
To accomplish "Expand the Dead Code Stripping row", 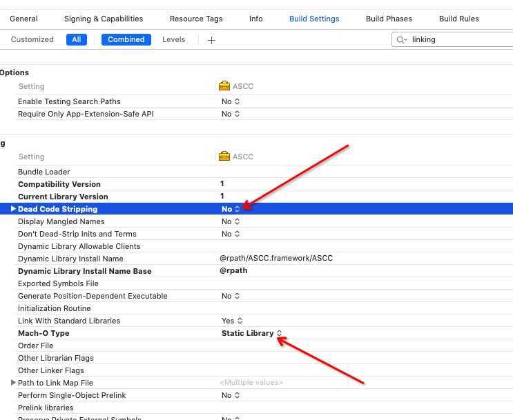I will tap(13, 208).
